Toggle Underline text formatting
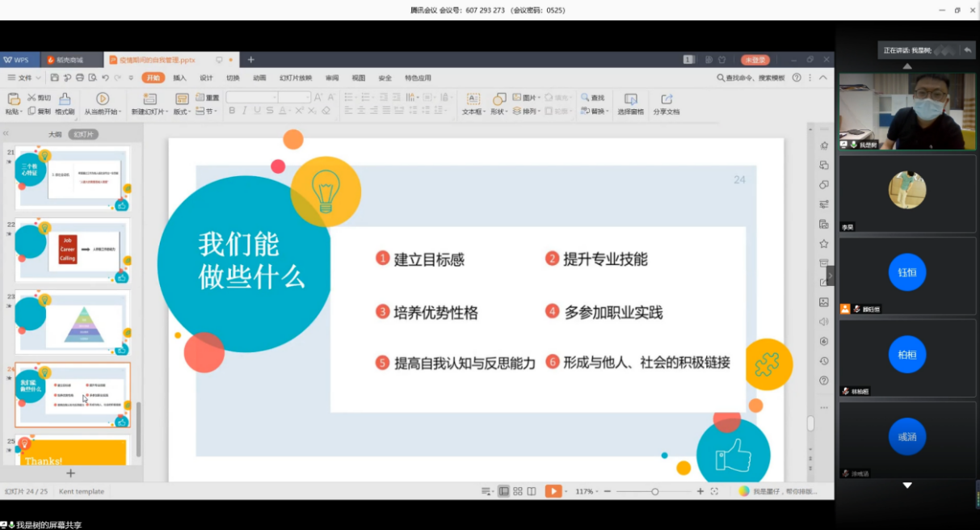 click(258, 111)
